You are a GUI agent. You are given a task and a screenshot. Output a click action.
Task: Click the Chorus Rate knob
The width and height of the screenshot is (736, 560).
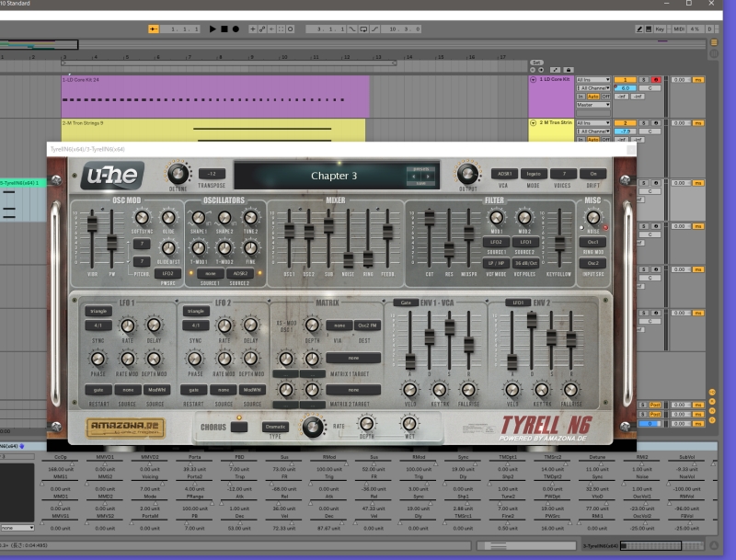coord(314,426)
